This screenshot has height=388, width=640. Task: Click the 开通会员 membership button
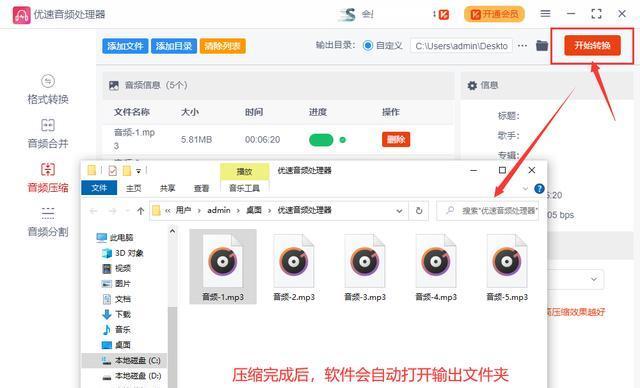tap(494, 14)
